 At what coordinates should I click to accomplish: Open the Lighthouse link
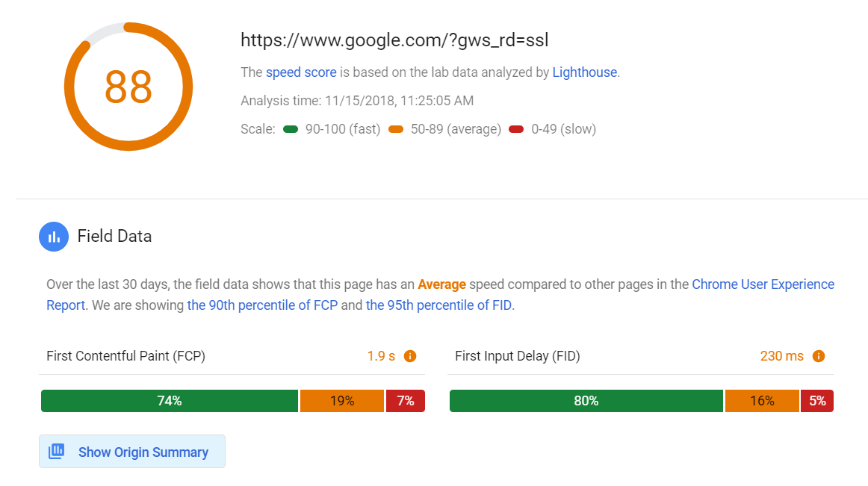584,72
